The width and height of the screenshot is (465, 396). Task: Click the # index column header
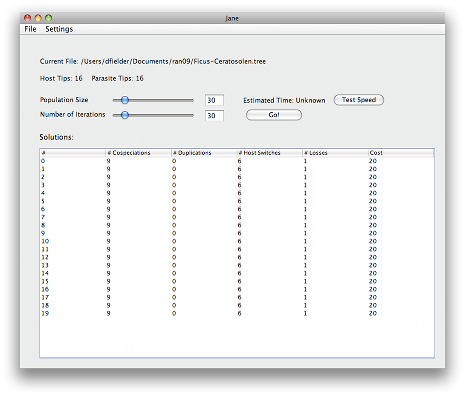[73, 153]
